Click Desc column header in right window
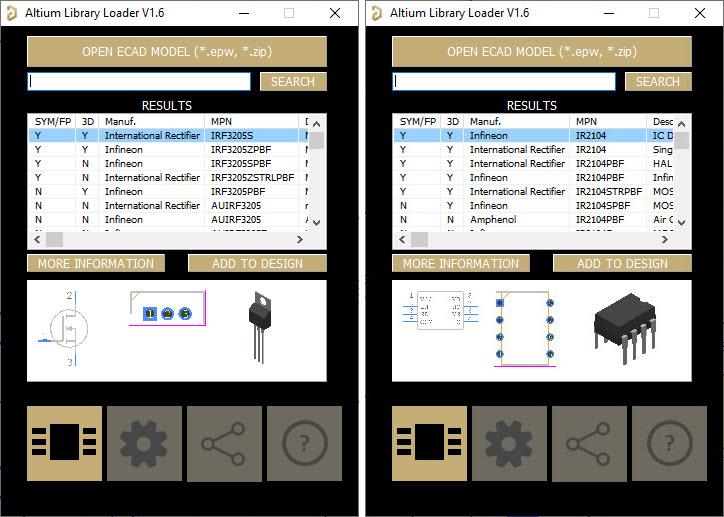Screen dimensions: 724x517 (x=660, y=121)
